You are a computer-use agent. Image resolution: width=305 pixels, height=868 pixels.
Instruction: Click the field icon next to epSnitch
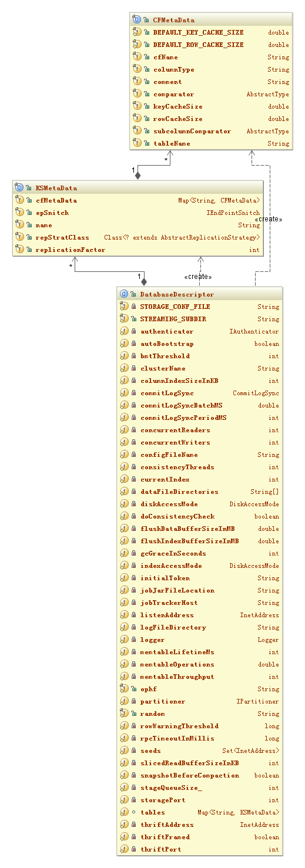(19, 213)
